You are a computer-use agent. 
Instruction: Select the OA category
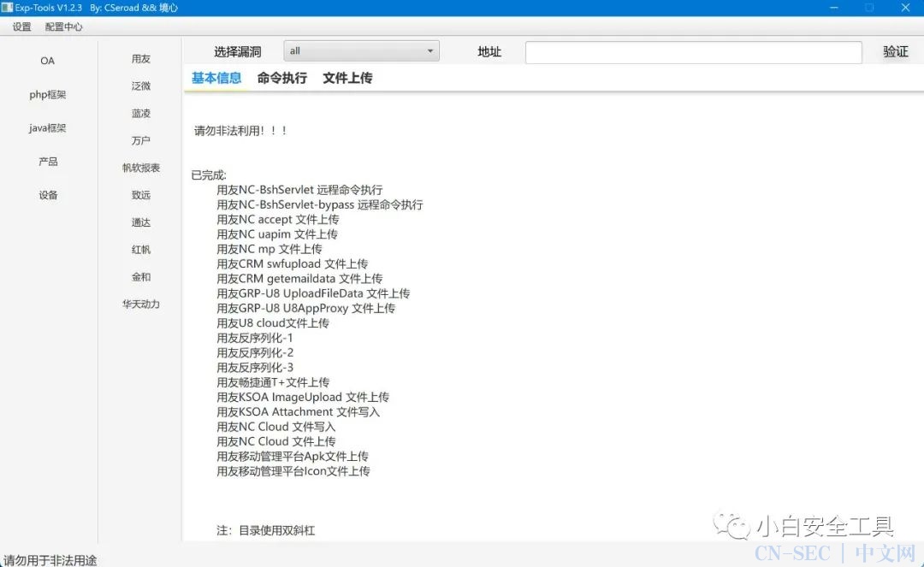tap(48, 61)
